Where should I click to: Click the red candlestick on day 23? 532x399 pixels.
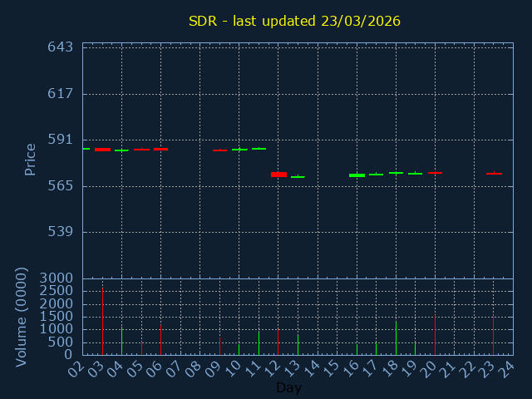[x=494, y=173]
